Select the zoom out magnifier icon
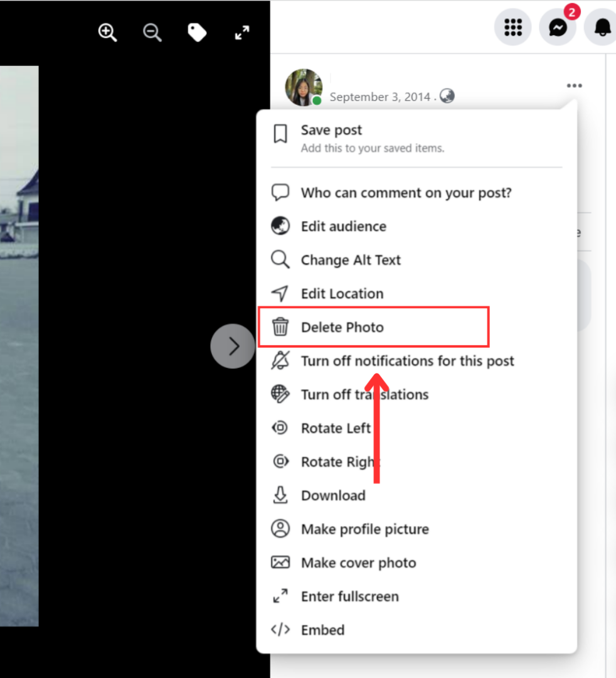The width and height of the screenshot is (616, 678). (x=152, y=32)
